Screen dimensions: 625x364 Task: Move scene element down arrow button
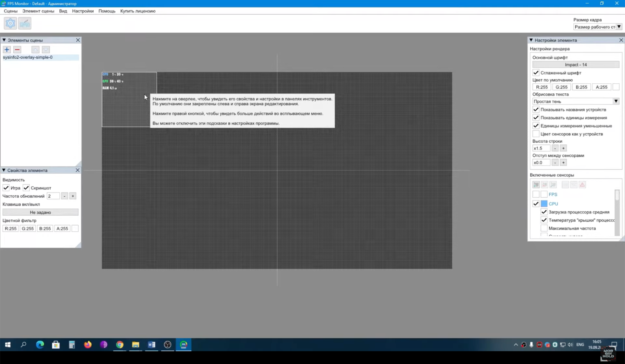click(x=46, y=50)
